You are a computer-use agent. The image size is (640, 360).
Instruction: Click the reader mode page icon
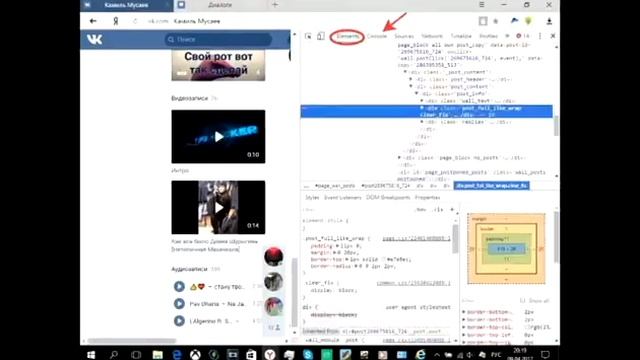(x=483, y=21)
